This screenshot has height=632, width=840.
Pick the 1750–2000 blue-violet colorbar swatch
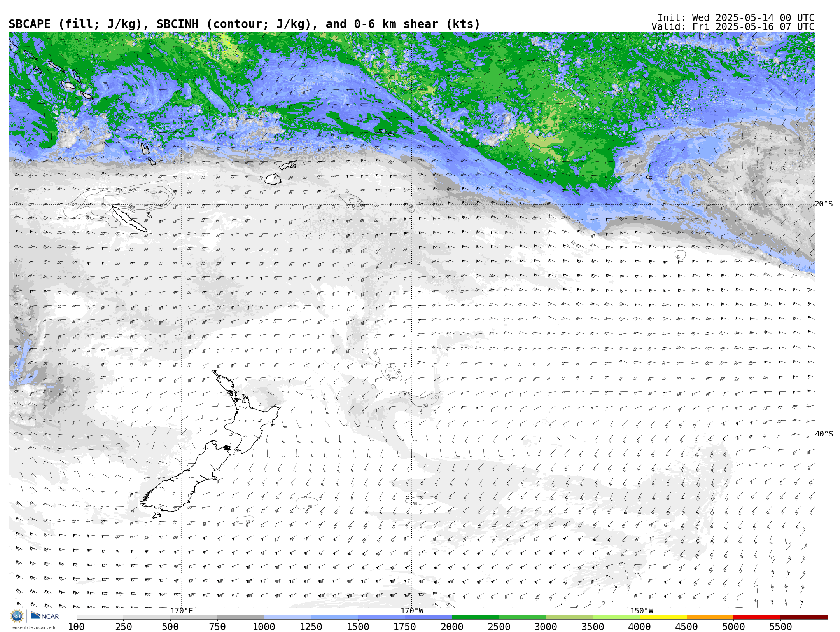428,617
